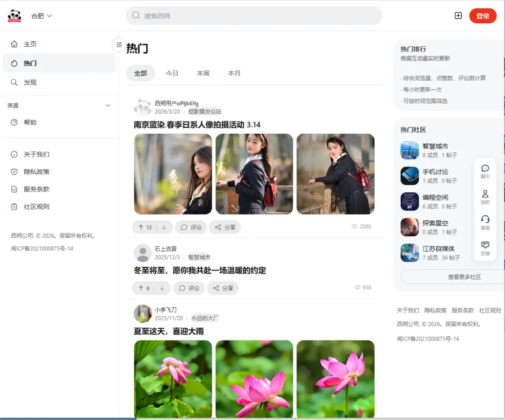The width and height of the screenshot is (505, 420).
Task: Select 热门 in sidebar
Action: [59, 63]
